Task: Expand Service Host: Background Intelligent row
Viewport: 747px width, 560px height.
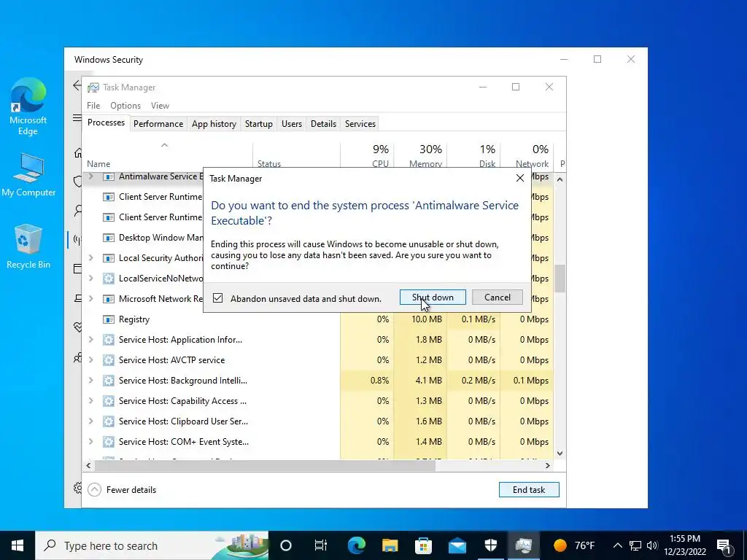Action: click(x=91, y=381)
